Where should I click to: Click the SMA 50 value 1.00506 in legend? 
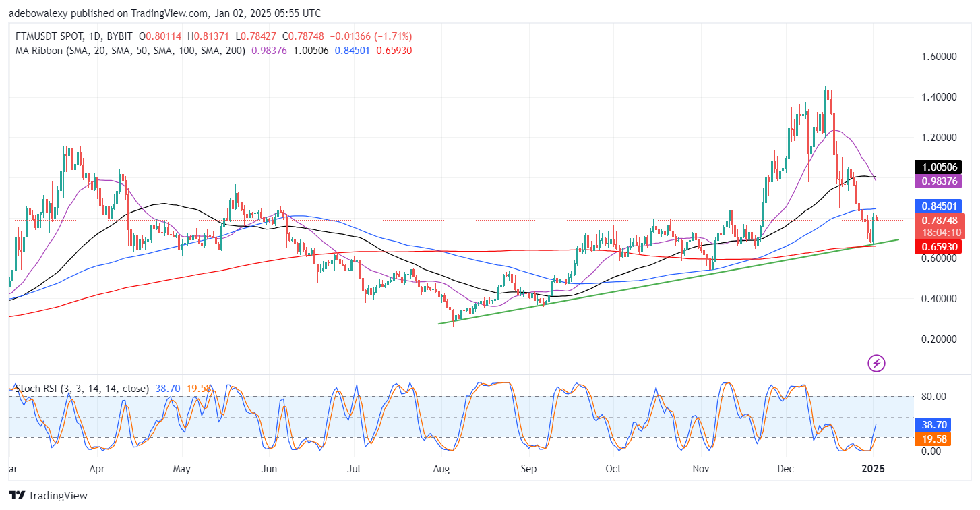(311, 50)
